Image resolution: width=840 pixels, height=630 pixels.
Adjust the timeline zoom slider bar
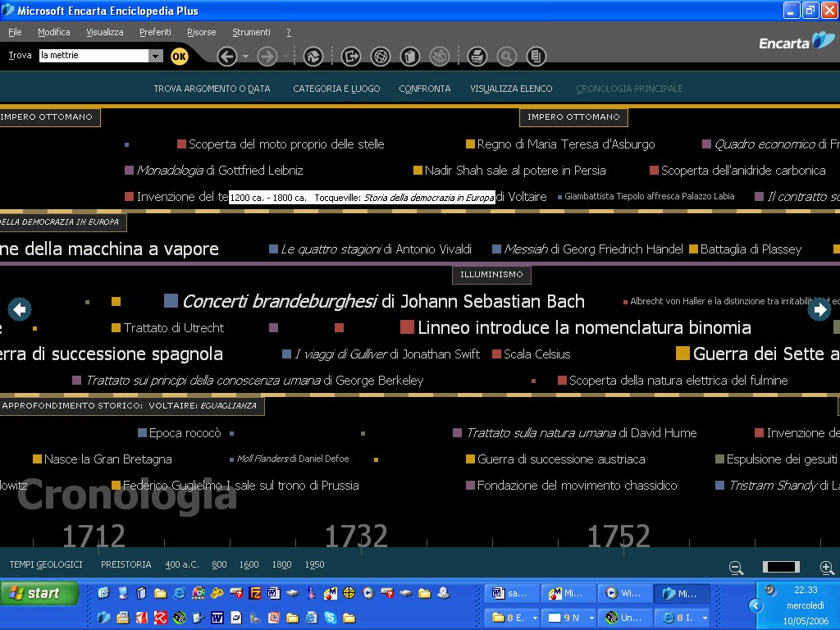781,568
